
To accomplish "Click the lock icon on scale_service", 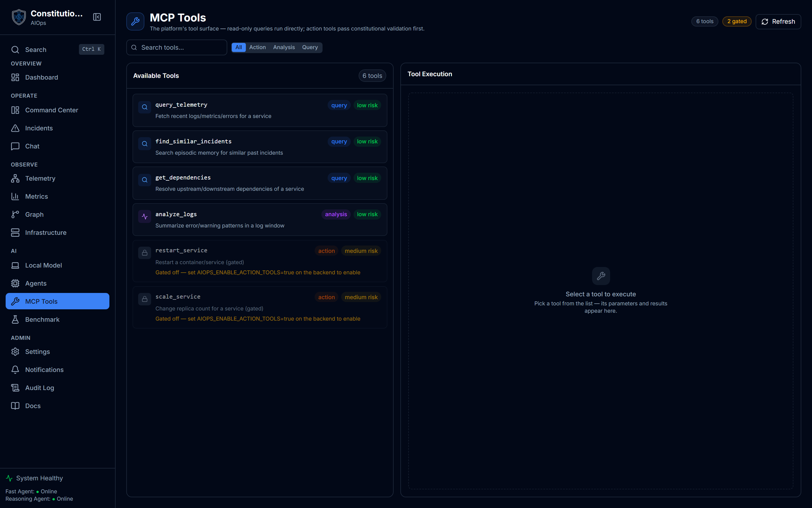I will coord(145,299).
